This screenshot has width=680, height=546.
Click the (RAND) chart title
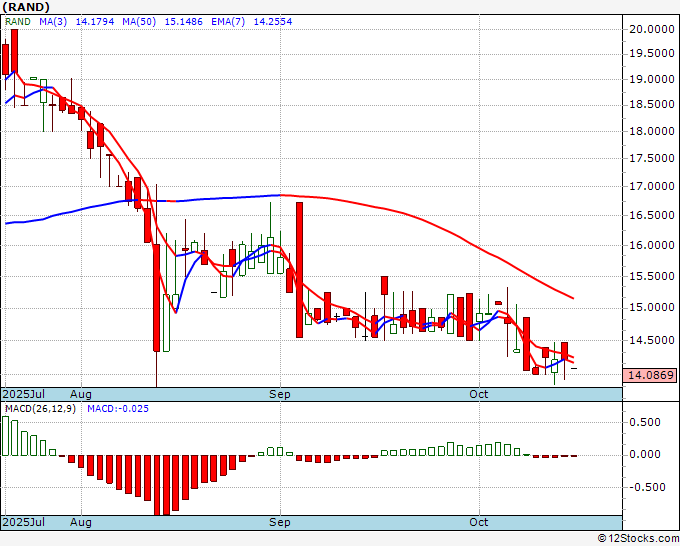(x=26, y=7)
